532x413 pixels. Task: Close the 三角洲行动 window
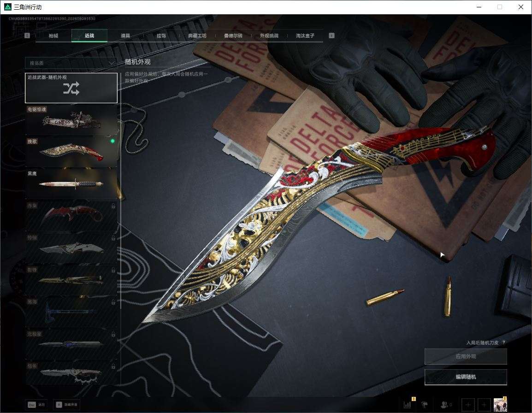[x=521, y=7]
